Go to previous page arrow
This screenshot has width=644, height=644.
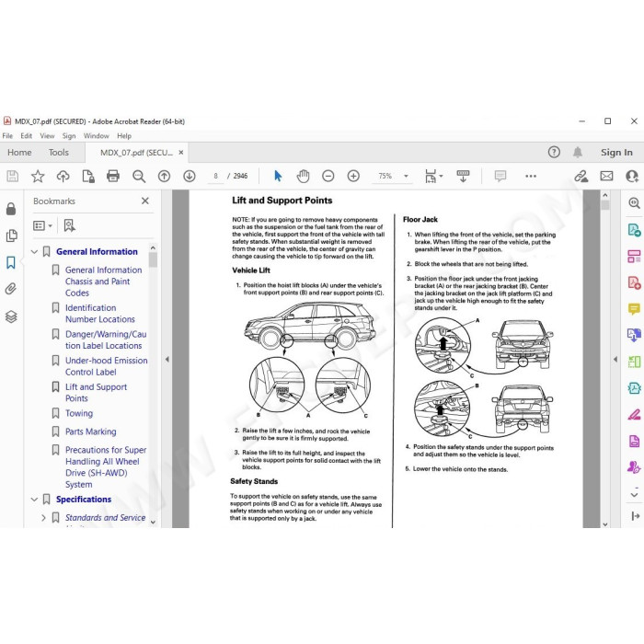click(165, 177)
